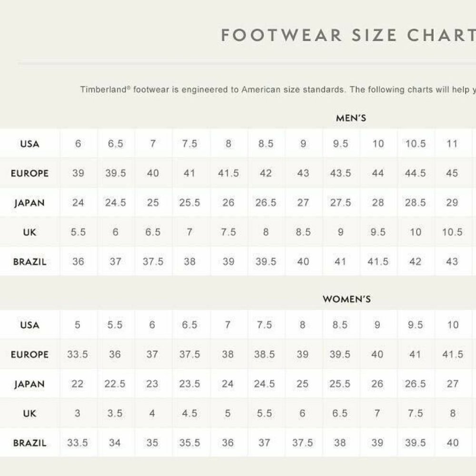Select Men's UK size 10.5 cell
The height and width of the screenshot is (476, 476).
(x=452, y=232)
